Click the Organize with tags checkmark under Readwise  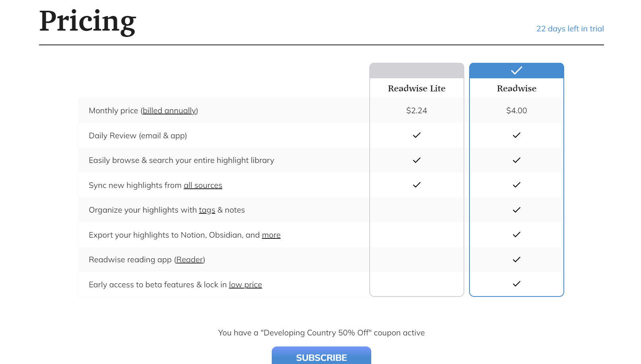click(516, 210)
